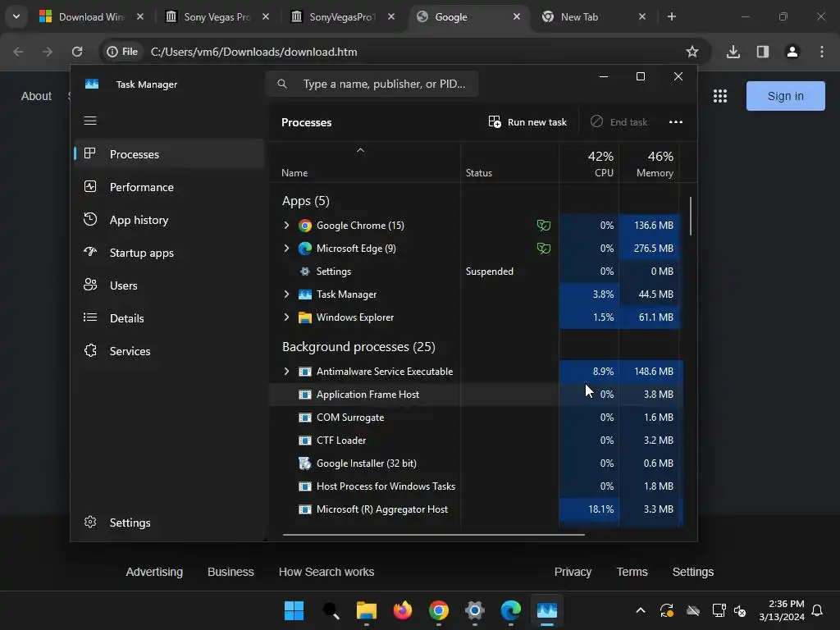840x630 pixels.
Task: Expand the Google Chrome (15) process group
Action: pos(286,225)
